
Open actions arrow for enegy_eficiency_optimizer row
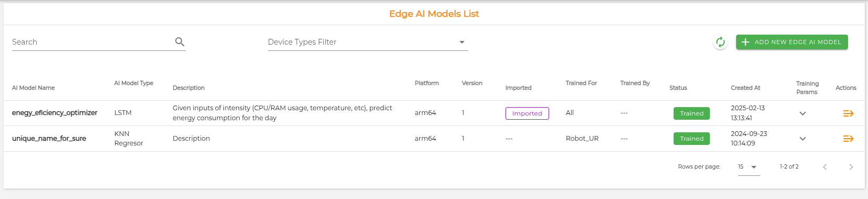click(x=848, y=113)
